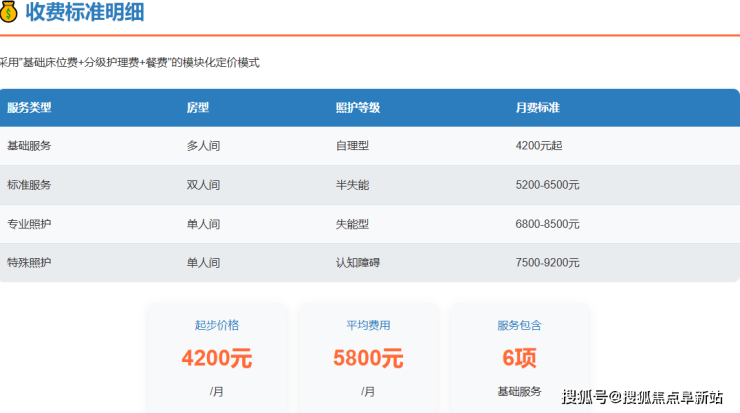Select the 5200-6500元 monthly fee cell

click(x=547, y=185)
